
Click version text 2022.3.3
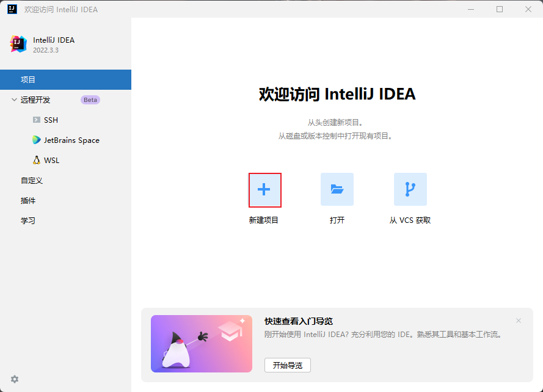click(x=46, y=50)
